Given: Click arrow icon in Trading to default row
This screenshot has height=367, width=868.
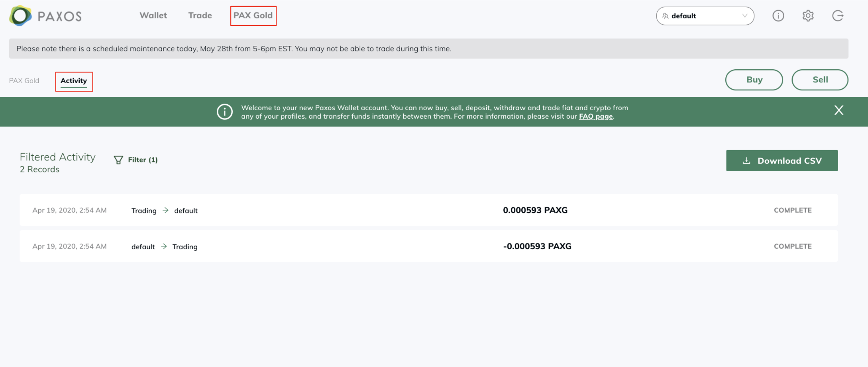Looking at the screenshot, I should 165,210.
